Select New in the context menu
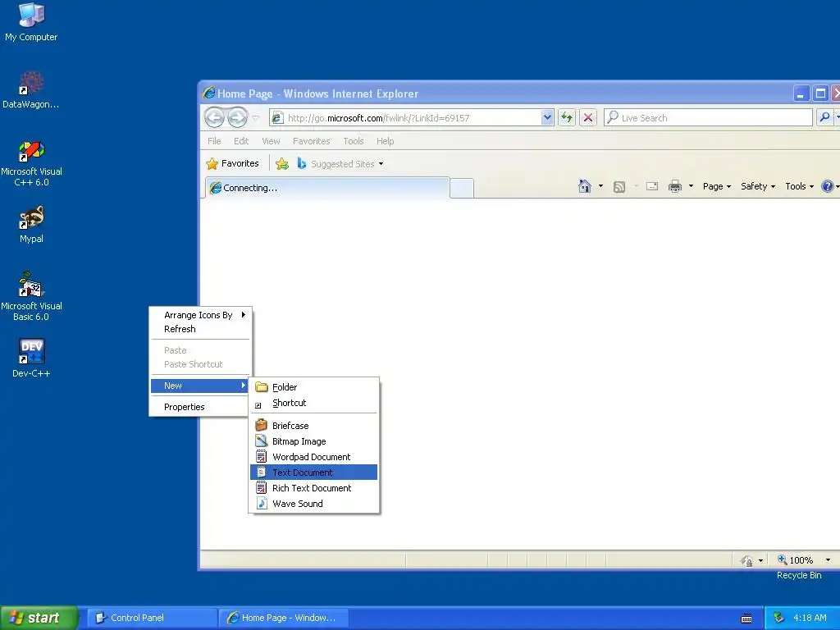 (199, 386)
